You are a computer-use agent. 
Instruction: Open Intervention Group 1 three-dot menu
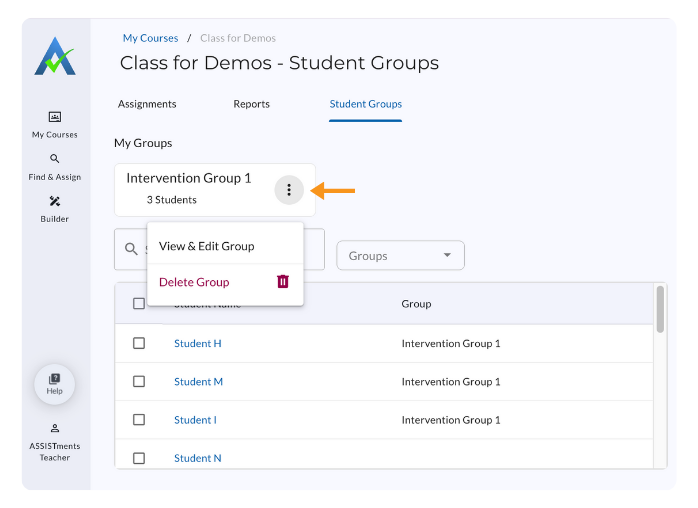coord(289,189)
